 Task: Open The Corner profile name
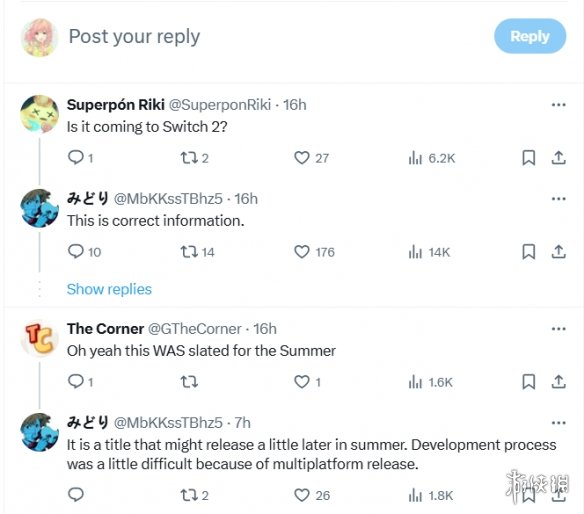(105, 329)
